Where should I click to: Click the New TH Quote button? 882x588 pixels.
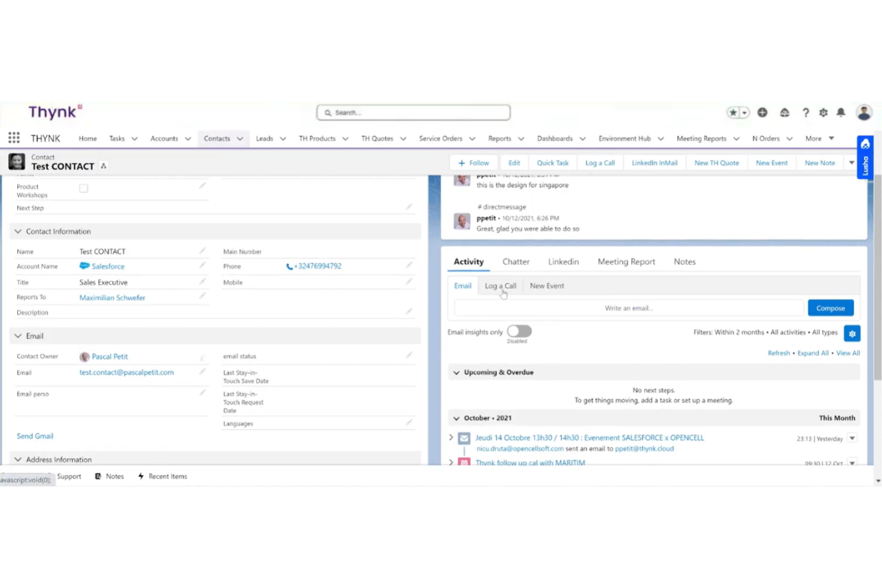pyautogui.click(x=716, y=163)
